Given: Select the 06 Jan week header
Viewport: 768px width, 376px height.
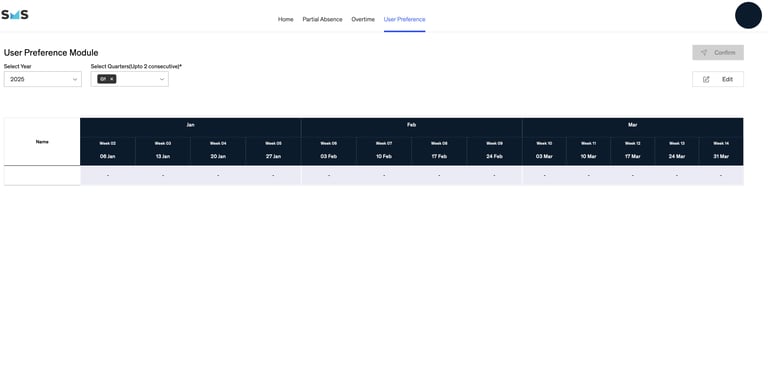Looking at the screenshot, I should (108, 151).
